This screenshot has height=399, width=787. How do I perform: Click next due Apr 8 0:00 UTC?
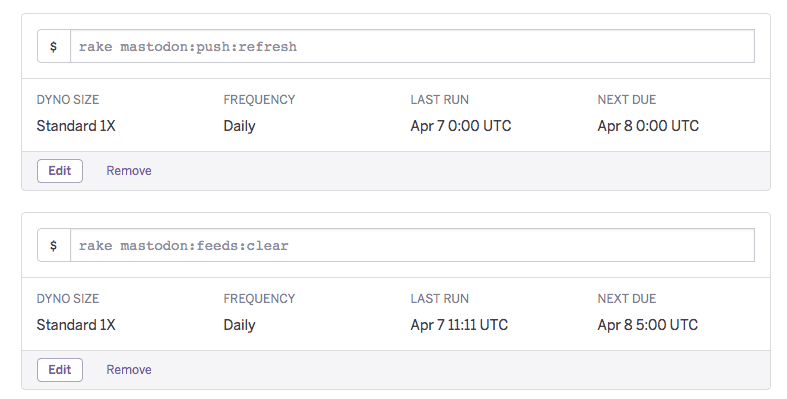[648, 125]
